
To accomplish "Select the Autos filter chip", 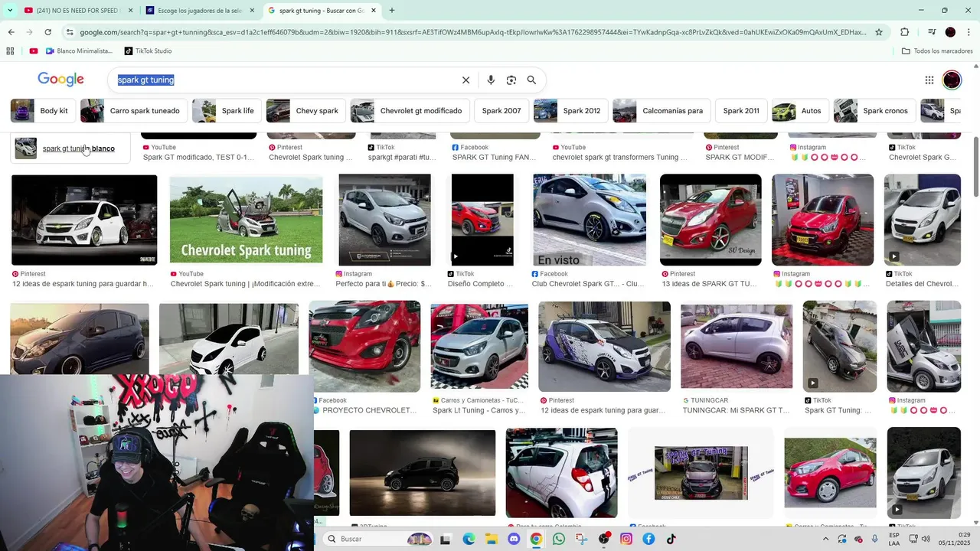I will pyautogui.click(x=800, y=111).
